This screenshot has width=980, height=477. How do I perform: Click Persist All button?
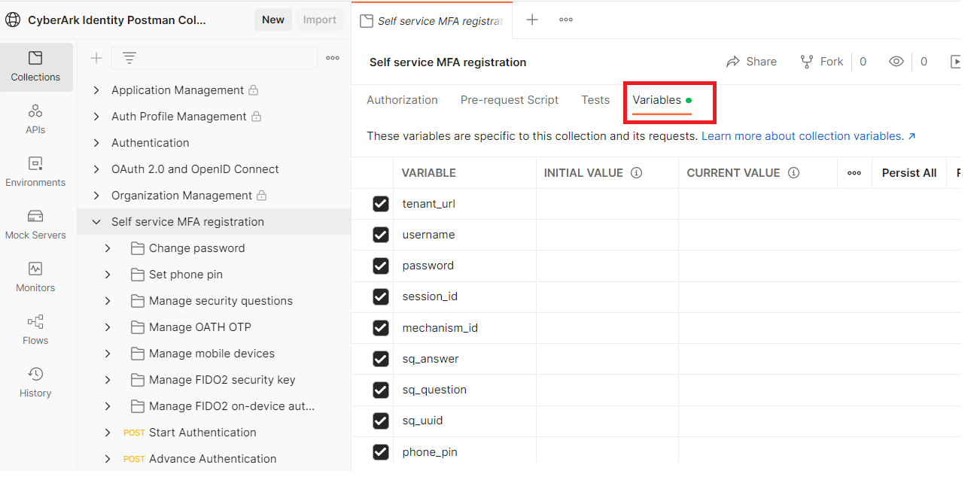click(x=909, y=173)
